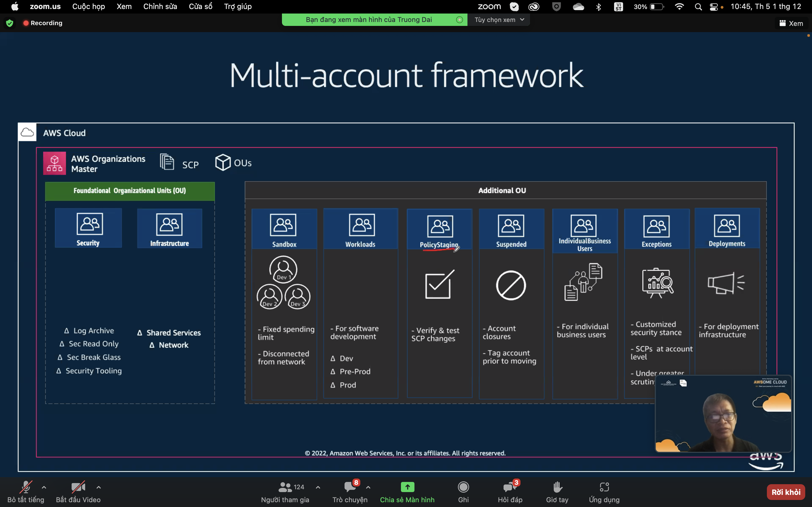
Task: Click the red Rời khỏi button
Action: [785, 492]
